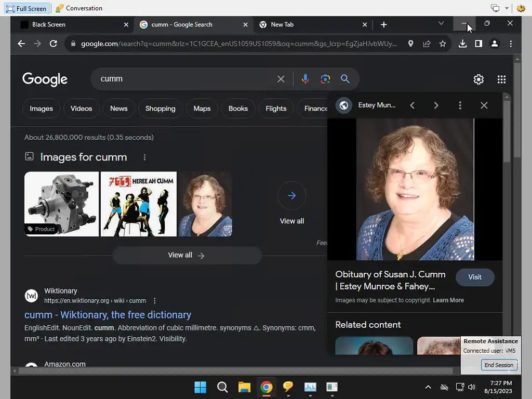This screenshot has height=399, width=532.
Task: Click Learn More copyright link
Action: (x=448, y=300)
